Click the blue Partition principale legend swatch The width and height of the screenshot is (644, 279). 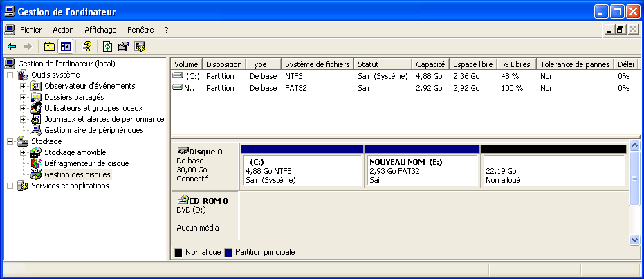(228, 252)
